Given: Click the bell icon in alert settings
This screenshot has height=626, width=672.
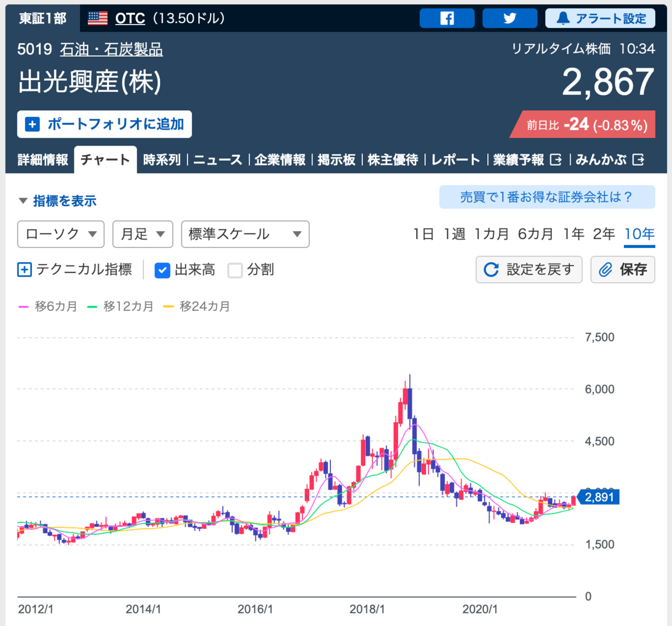Looking at the screenshot, I should coord(563,18).
